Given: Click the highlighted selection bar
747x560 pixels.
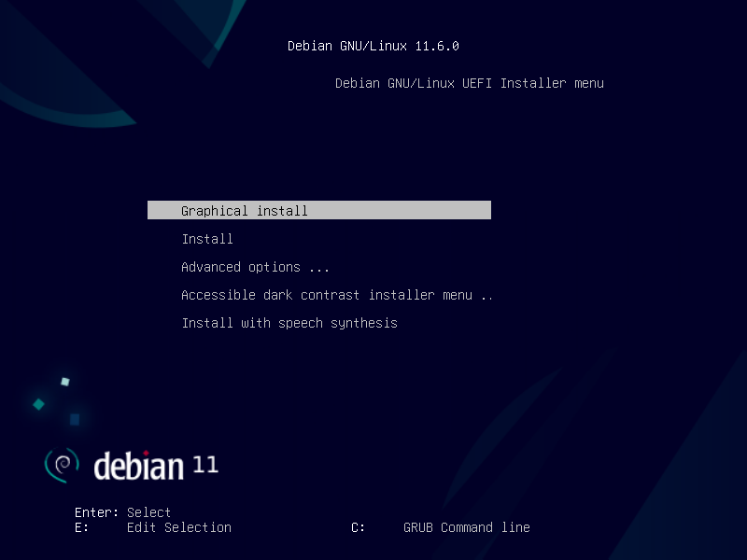Looking at the screenshot, I should click(x=319, y=210).
